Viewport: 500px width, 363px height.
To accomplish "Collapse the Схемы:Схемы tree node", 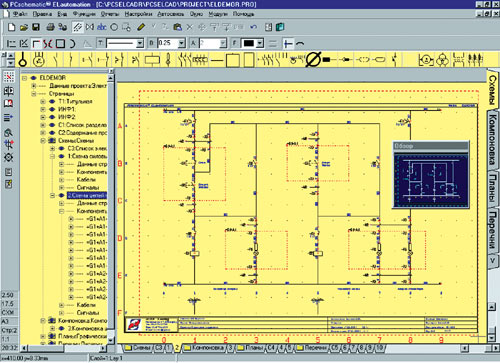I will tap(43, 141).
